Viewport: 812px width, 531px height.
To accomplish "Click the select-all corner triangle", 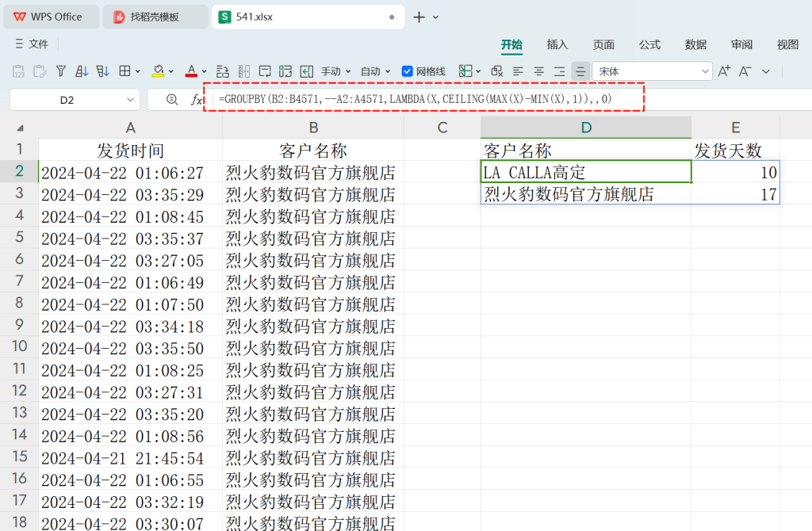I will [x=20, y=128].
